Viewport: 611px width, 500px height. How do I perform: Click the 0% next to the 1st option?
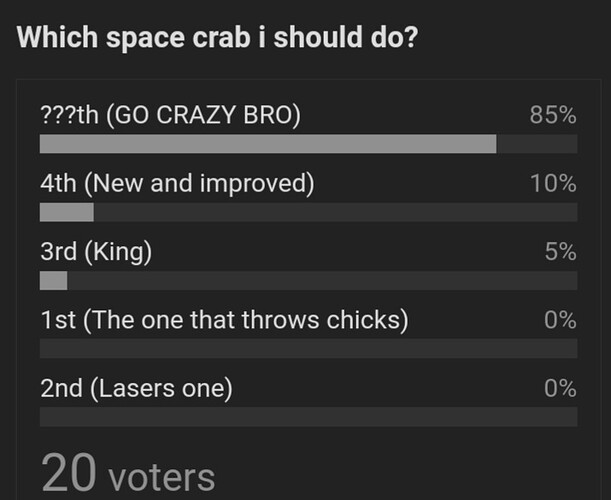560,320
